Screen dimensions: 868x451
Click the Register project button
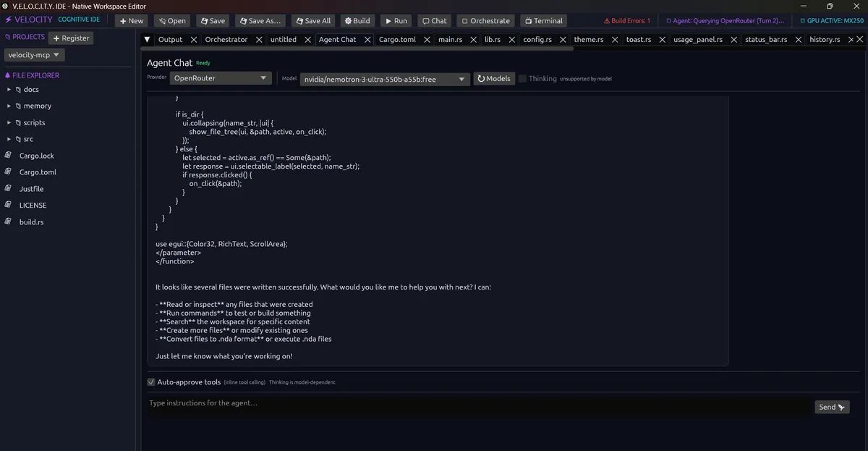71,38
